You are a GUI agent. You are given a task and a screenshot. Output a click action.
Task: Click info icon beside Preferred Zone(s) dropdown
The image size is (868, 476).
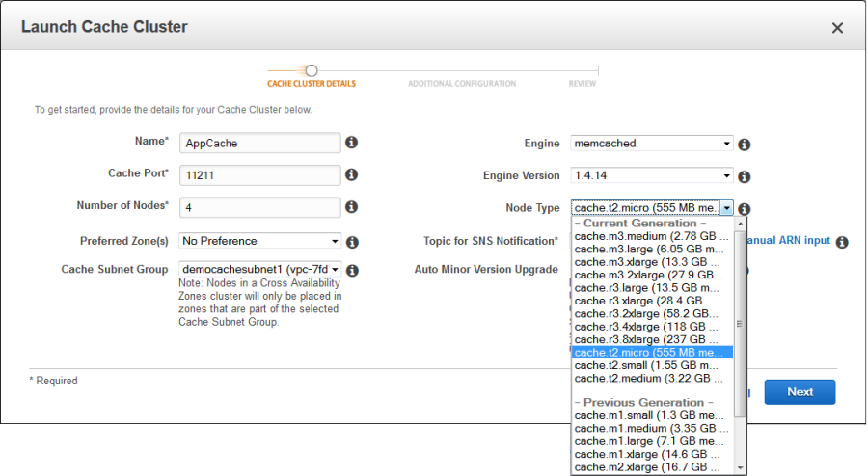pyautogui.click(x=352, y=243)
